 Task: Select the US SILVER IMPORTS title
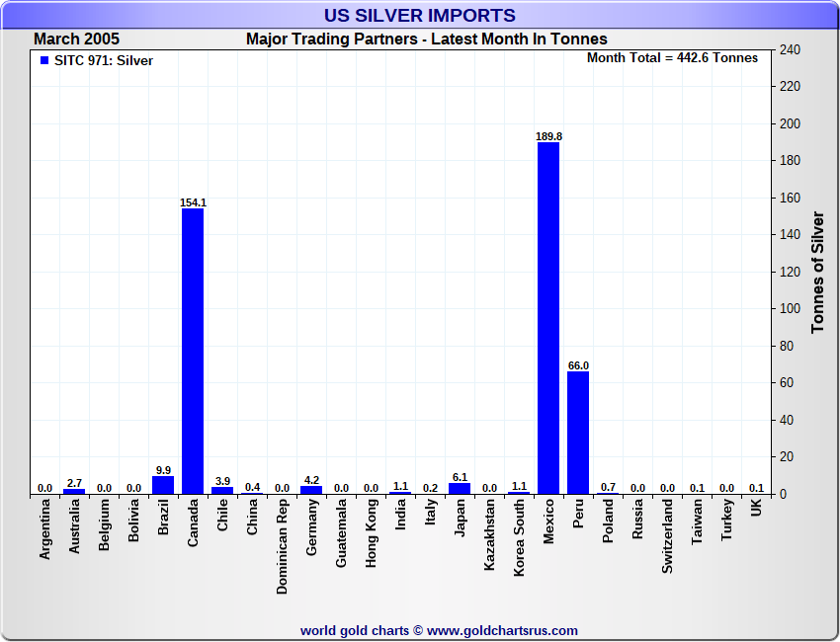click(420, 16)
